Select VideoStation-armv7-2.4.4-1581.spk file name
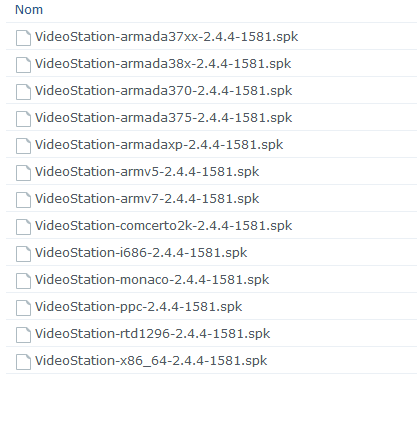This screenshot has width=417, height=428. (x=147, y=199)
